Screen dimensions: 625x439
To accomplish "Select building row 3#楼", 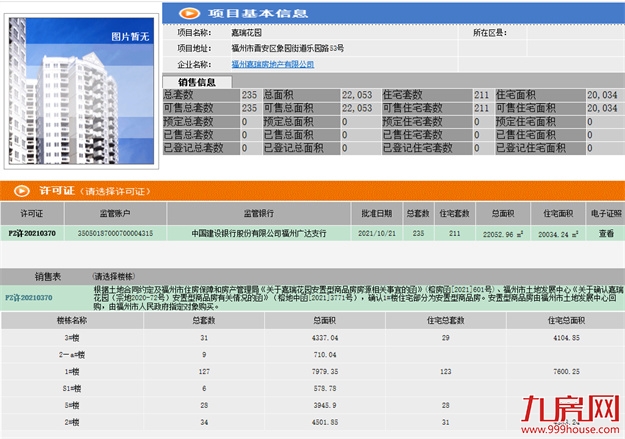I will tap(72, 338).
